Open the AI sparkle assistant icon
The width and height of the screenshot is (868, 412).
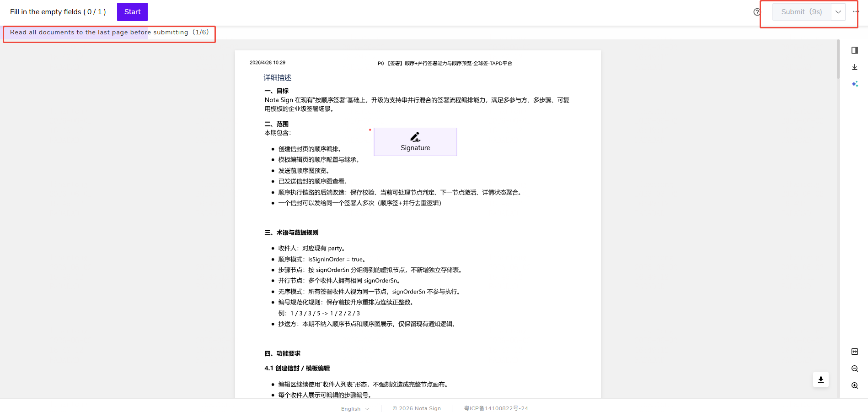pyautogui.click(x=855, y=84)
